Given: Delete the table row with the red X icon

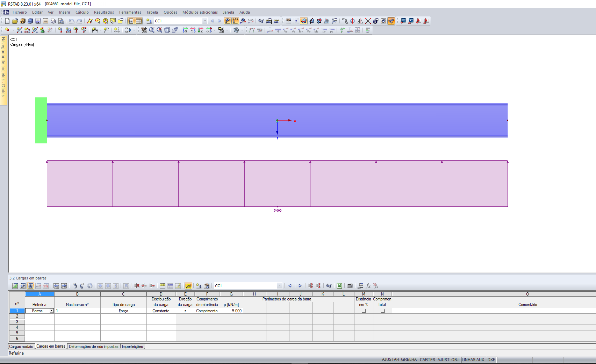Looking at the screenshot, I should click(137, 286).
